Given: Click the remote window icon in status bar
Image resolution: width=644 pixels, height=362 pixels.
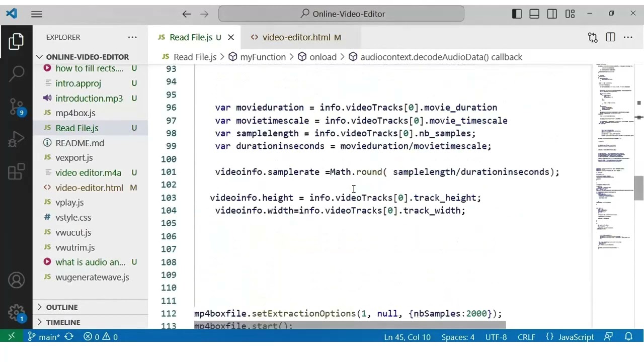Looking at the screenshot, I should pos(12,337).
